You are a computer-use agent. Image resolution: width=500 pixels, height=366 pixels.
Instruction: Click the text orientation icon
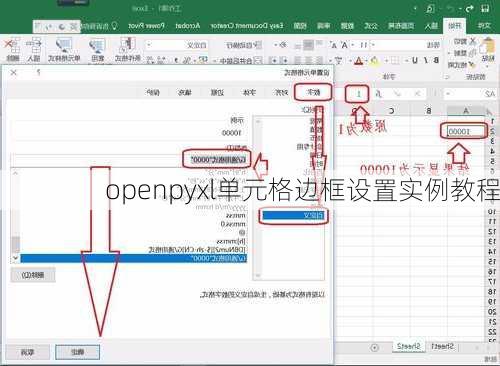(x=283, y=45)
